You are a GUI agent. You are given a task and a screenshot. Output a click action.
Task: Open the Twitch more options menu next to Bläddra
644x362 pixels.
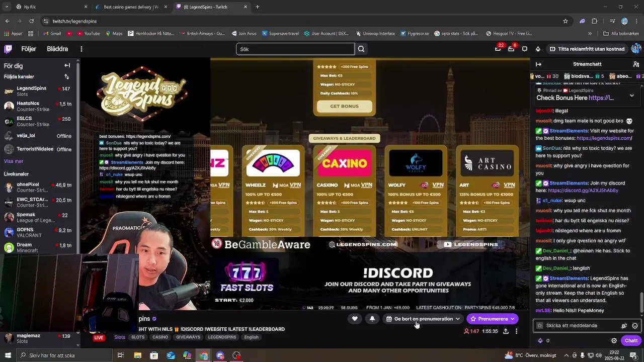81,49
